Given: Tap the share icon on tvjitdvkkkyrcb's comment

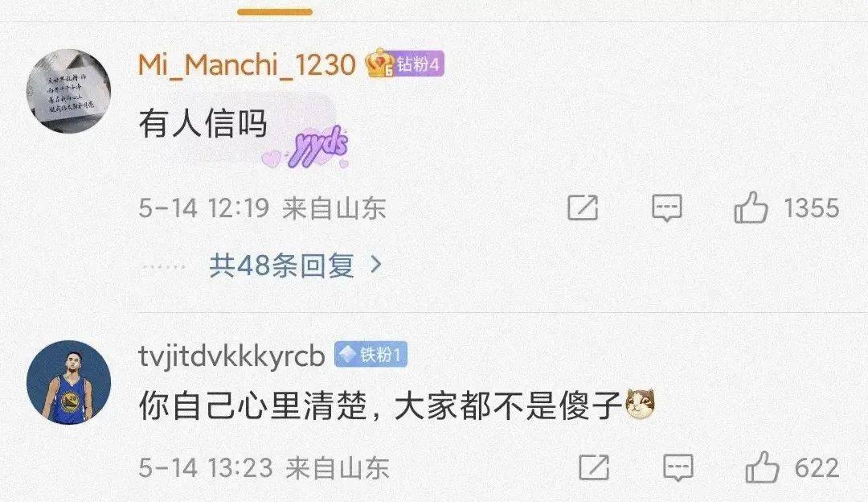Looking at the screenshot, I should [594, 467].
